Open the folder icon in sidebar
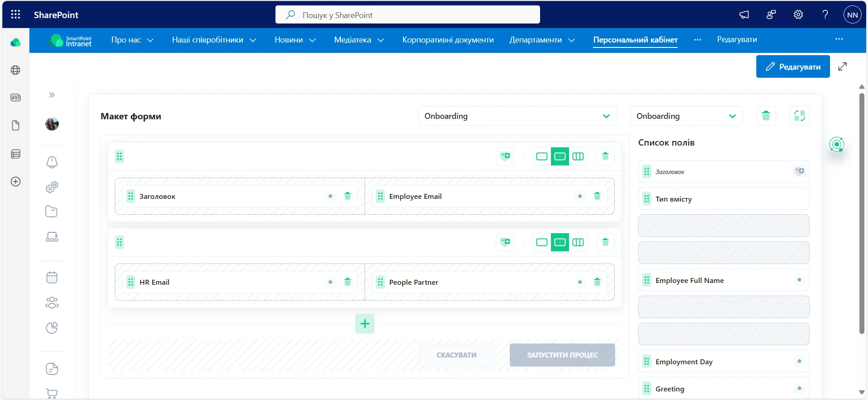Viewport: 868px width, 400px height. (x=52, y=212)
